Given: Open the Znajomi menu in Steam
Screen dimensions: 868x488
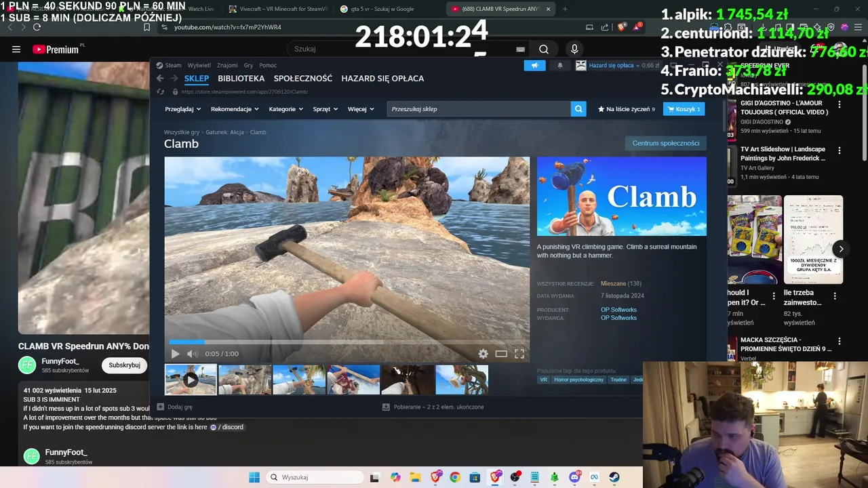Looking at the screenshot, I should pyautogui.click(x=227, y=65).
